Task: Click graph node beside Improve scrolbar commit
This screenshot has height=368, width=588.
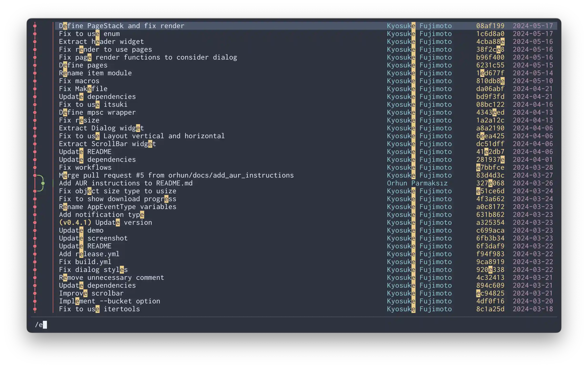Action: (35, 293)
